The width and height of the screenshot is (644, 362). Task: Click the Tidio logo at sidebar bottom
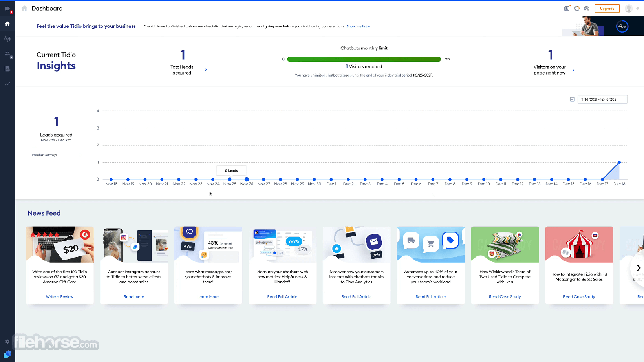[x=7, y=355]
